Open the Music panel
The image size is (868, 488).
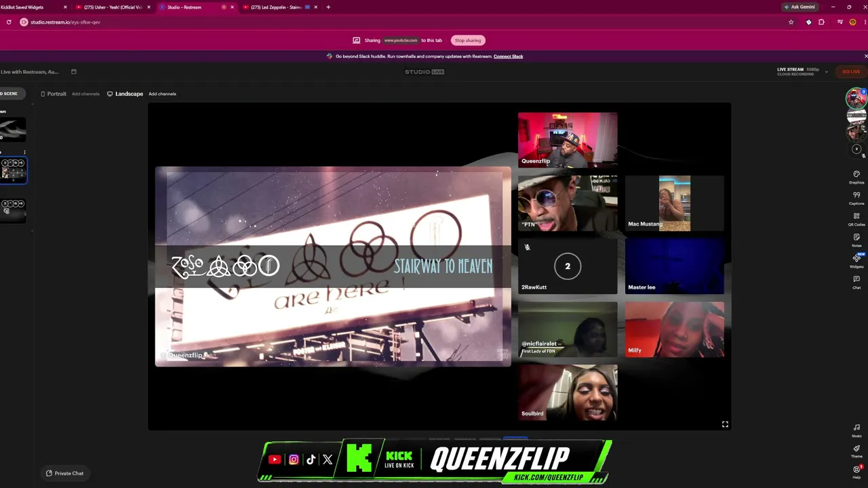pyautogui.click(x=856, y=430)
